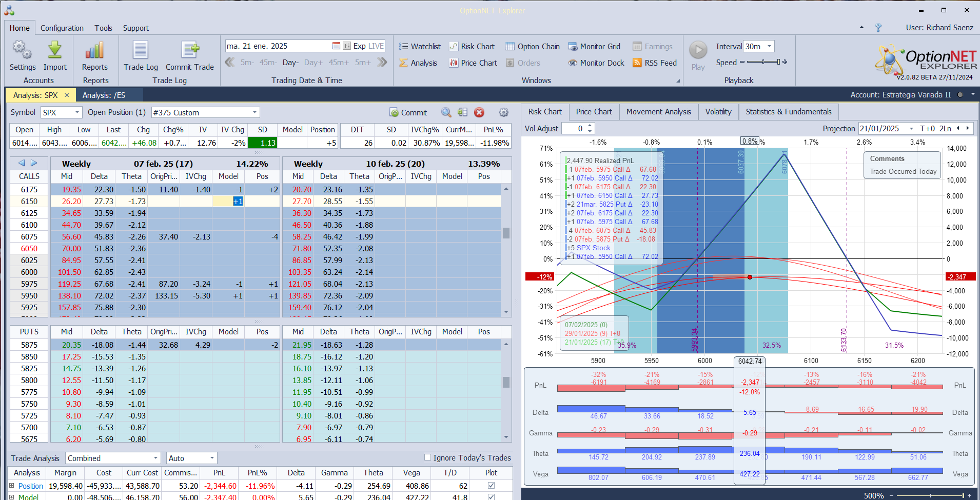Switch to the Statistics & Fundamentals tab
This screenshot has width=980, height=500.
789,112
